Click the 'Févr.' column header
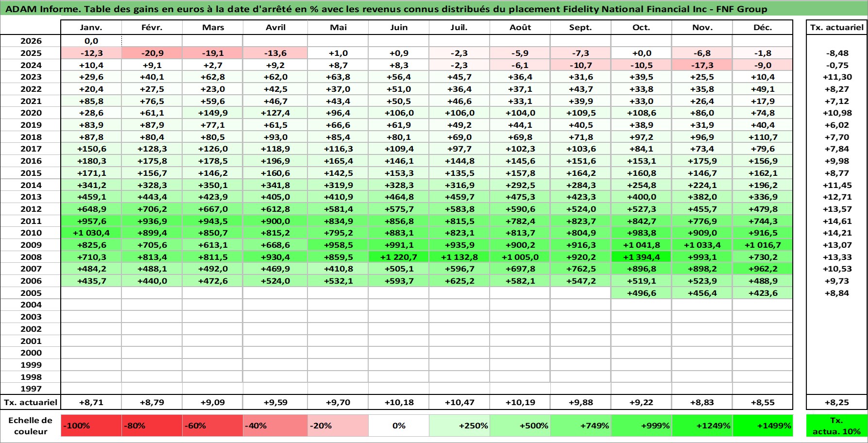 tap(152, 28)
